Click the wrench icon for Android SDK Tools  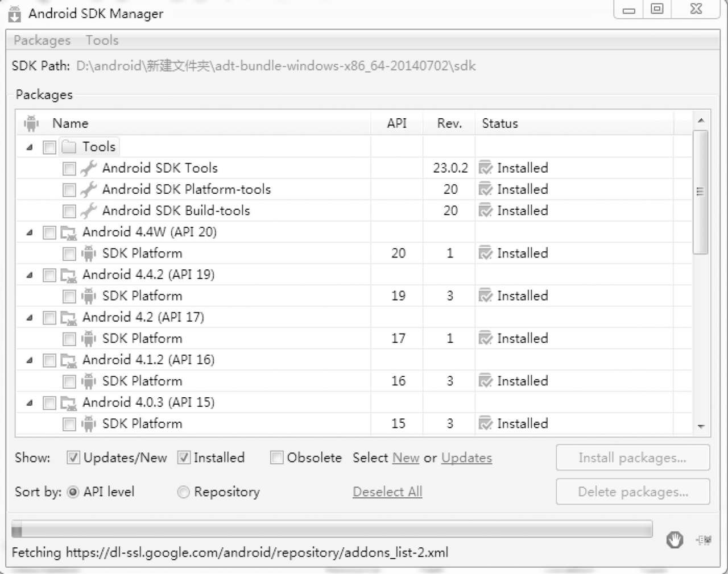88,168
